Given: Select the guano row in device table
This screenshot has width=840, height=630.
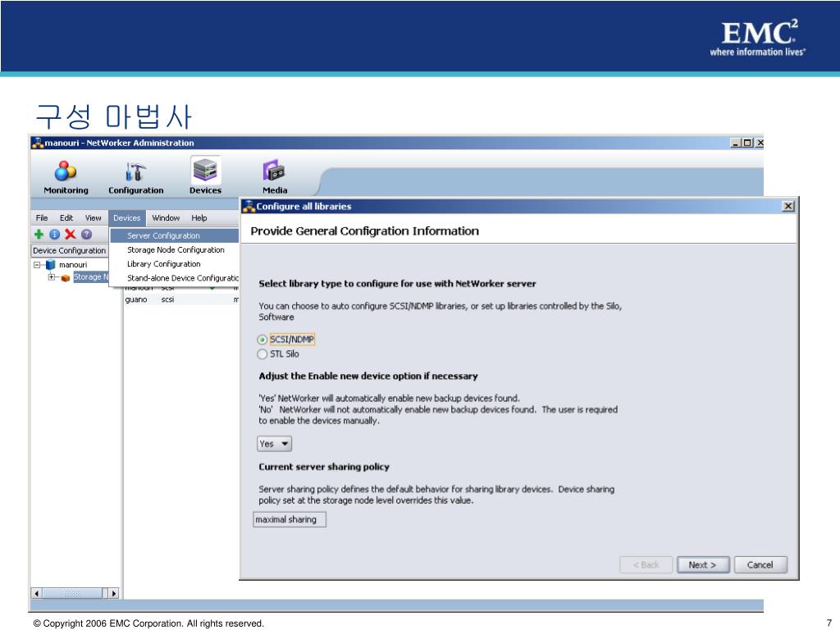Looking at the screenshot, I should 181,299.
